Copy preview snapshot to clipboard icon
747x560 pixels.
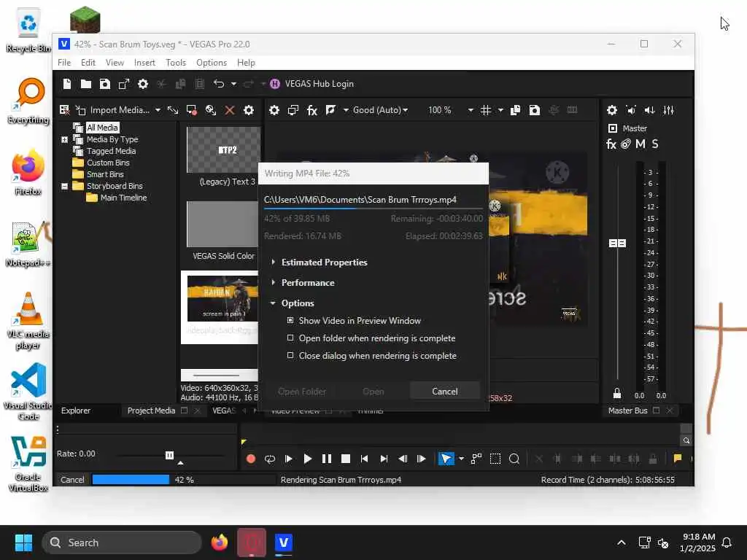[x=516, y=110]
